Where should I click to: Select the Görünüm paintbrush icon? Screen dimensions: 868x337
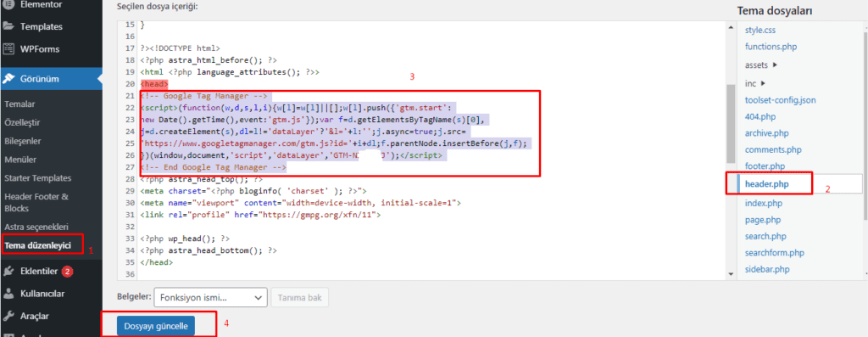point(8,79)
